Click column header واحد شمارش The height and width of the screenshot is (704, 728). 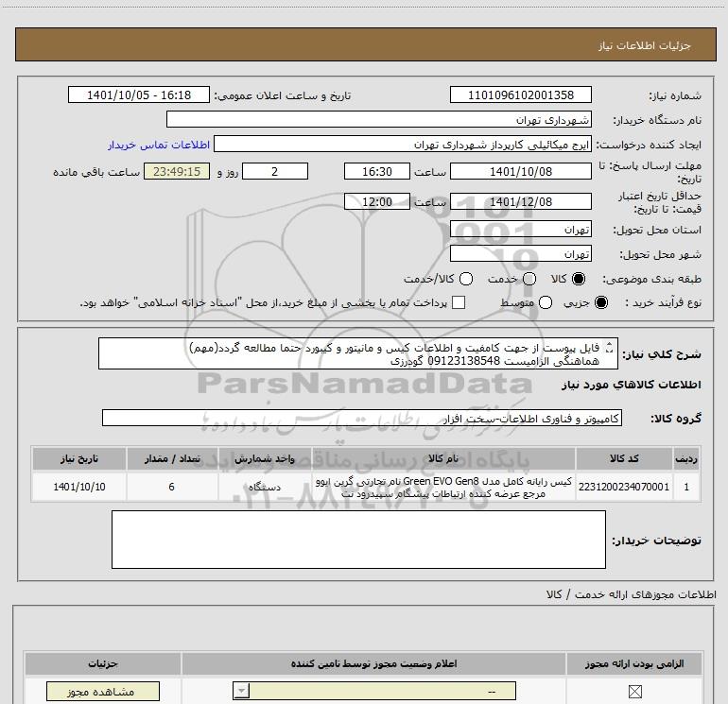pyautogui.click(x=265, y=458)
